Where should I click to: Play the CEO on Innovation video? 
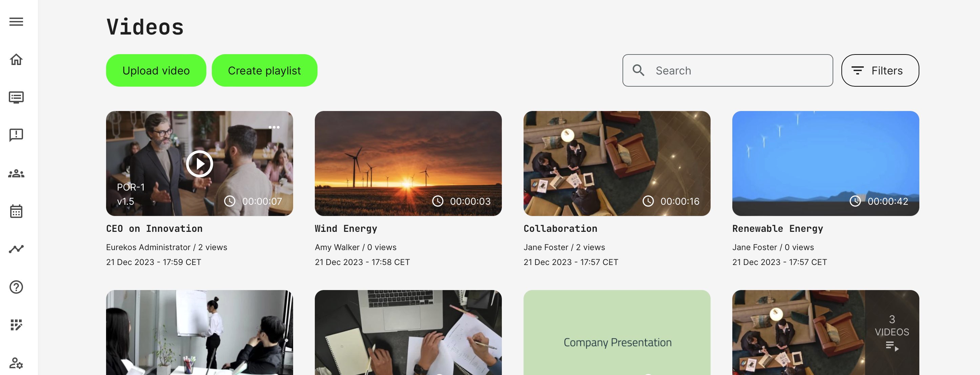(x=199, y=164)
